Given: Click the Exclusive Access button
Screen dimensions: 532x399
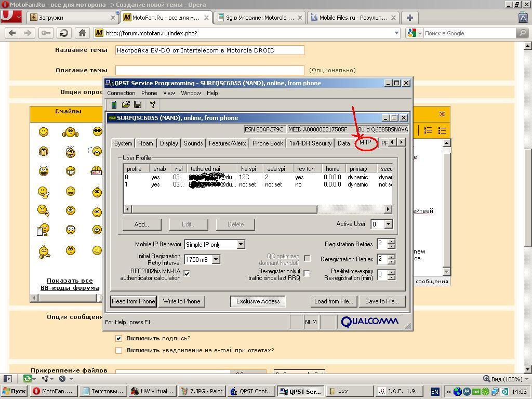Looking at the screenshot, I should 258,301.
